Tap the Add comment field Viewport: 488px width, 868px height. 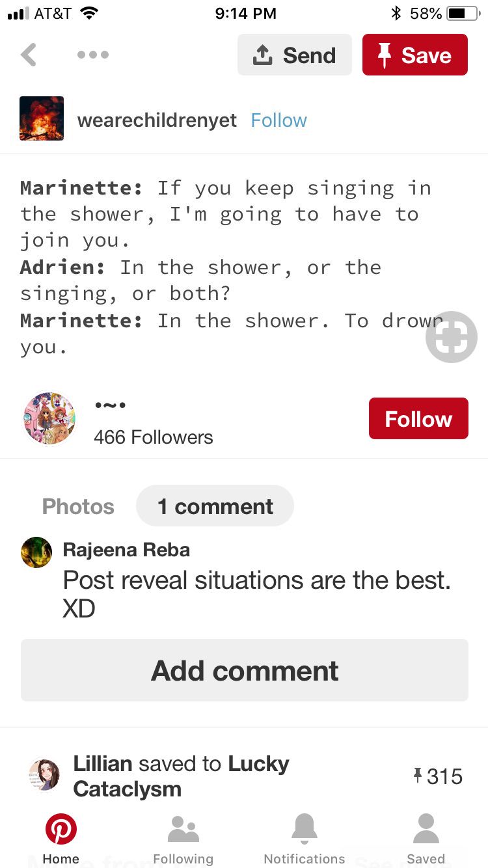[245, 670]
